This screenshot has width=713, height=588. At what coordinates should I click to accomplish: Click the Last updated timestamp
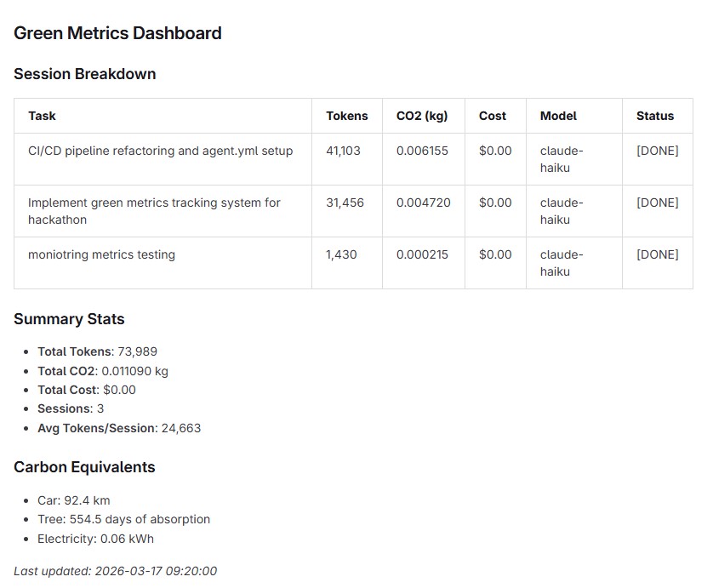(x=115, y=571)
